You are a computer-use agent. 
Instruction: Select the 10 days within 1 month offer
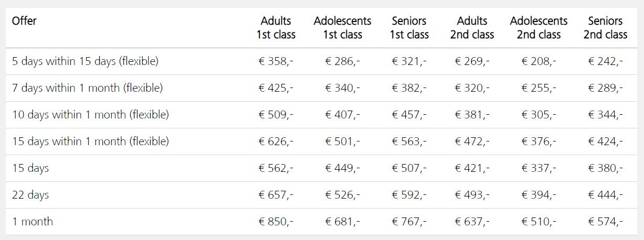point(90,115)
